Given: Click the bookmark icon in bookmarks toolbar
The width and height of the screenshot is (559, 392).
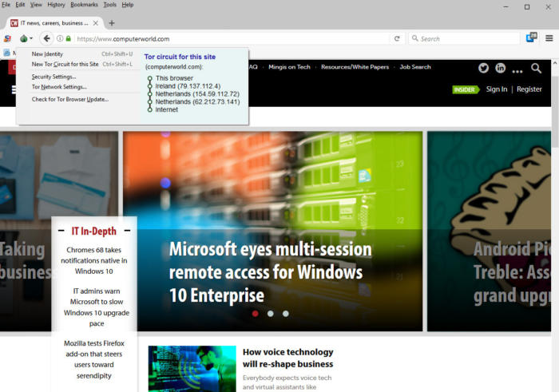Looking at the screenshot, I should pos(6,53).
